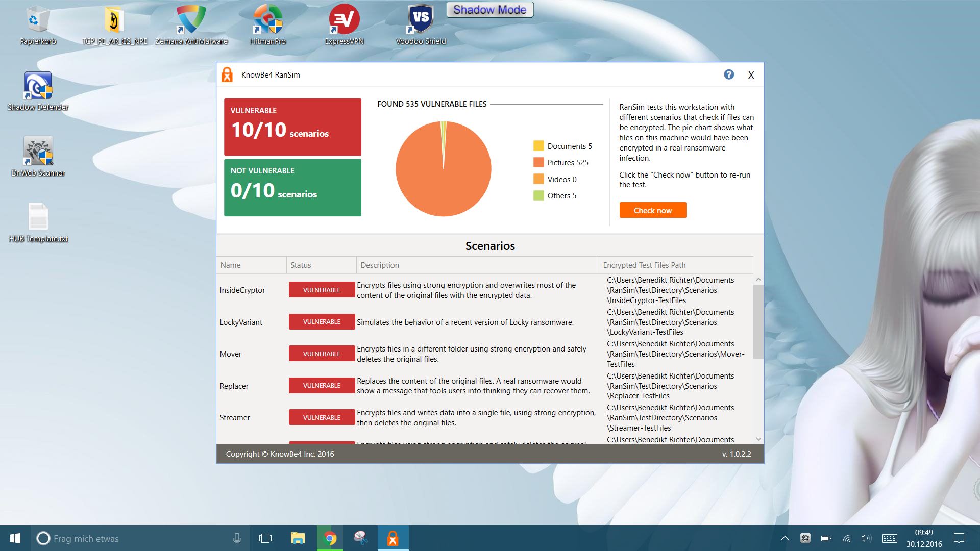Click the Pictures 525 legend color swatch

538,162
